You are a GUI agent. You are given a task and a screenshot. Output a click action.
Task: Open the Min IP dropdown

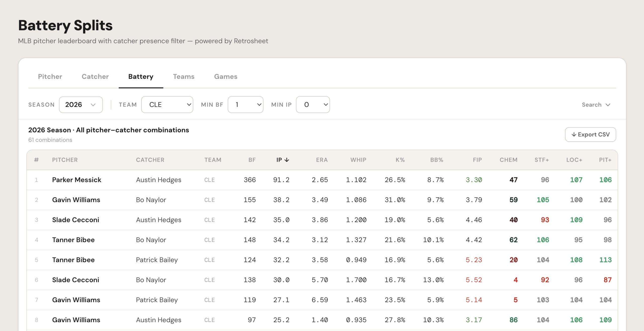(x=313, y=105)
